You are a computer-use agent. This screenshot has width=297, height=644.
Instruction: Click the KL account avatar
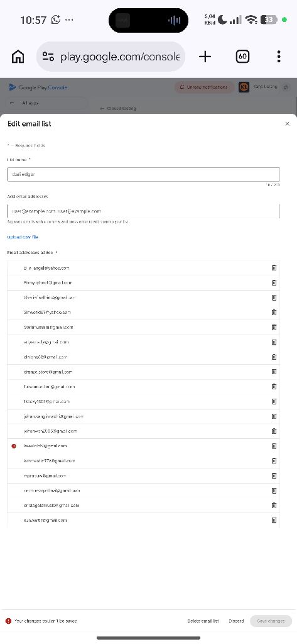pos(244,87)
